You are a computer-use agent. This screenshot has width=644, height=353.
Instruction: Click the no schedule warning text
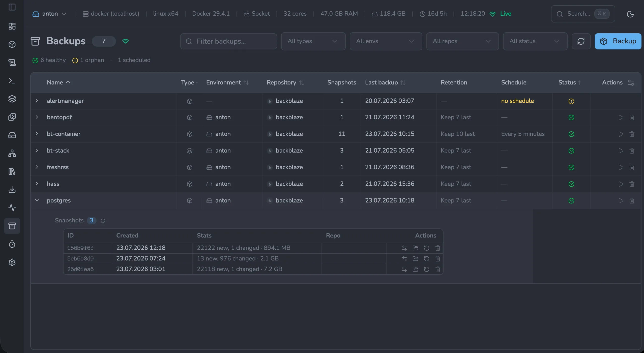517,101
